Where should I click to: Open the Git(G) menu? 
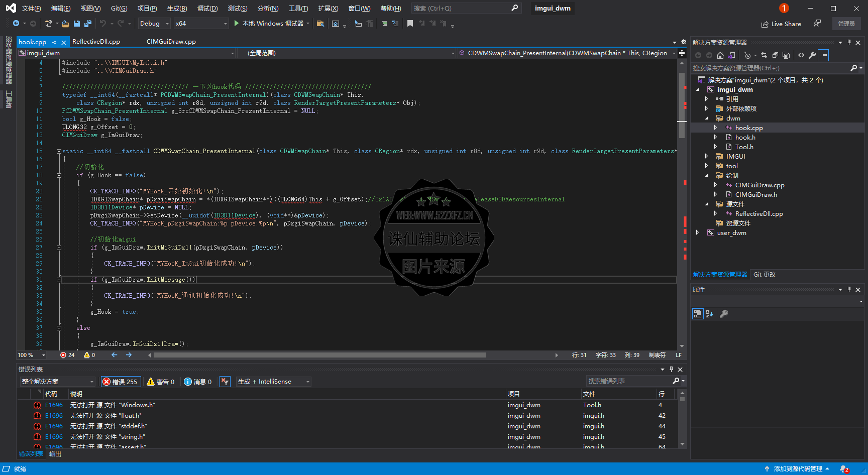coord(119,9)
